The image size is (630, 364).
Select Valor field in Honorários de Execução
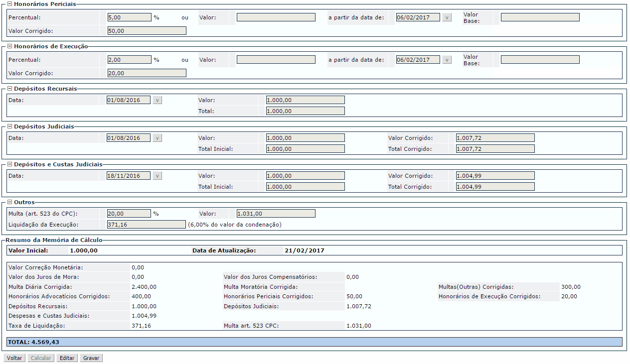(276, 60)
